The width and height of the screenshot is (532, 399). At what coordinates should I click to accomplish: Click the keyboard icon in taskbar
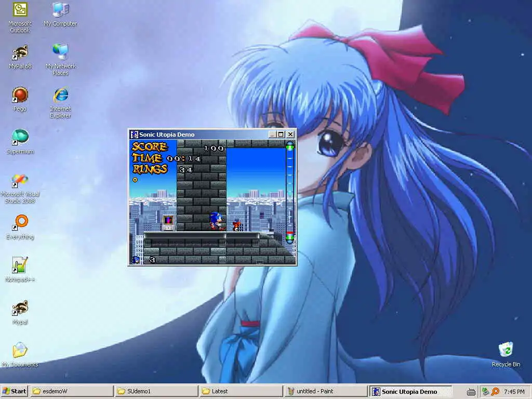tap(471, 392)
